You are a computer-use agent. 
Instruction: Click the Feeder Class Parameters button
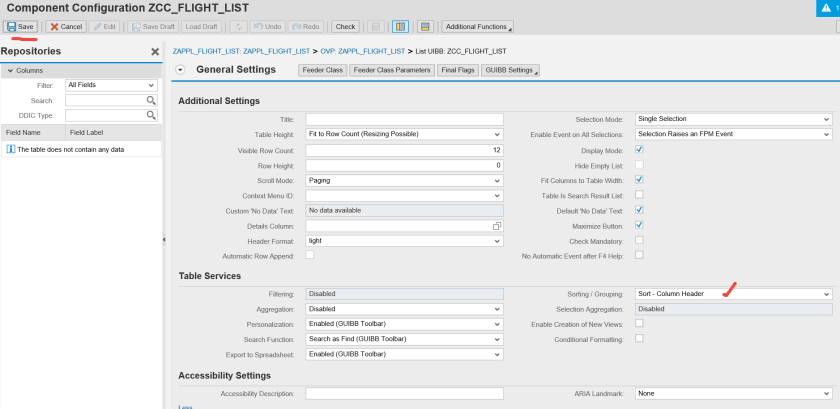coord(391,70)
